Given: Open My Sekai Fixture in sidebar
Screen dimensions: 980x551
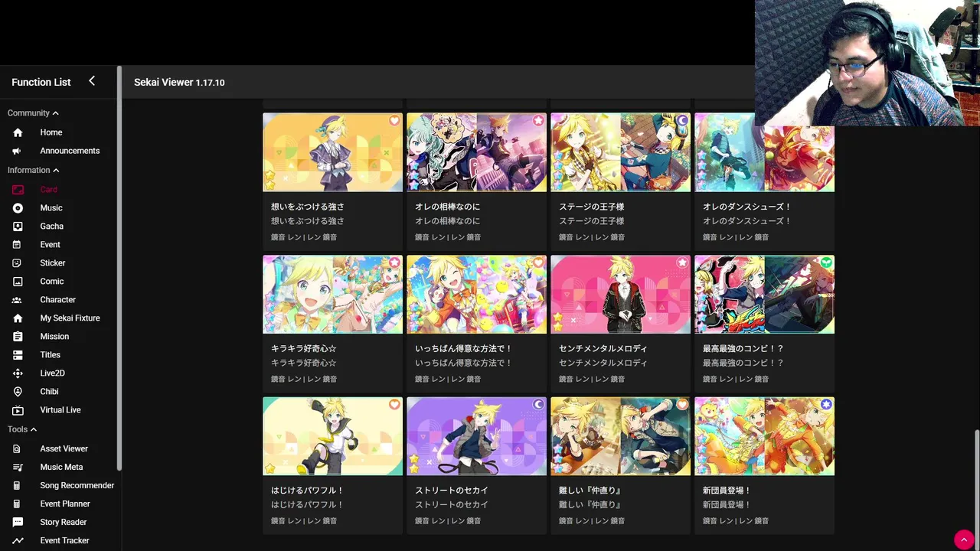Looking at the screenshot, I should click(70, 318).
